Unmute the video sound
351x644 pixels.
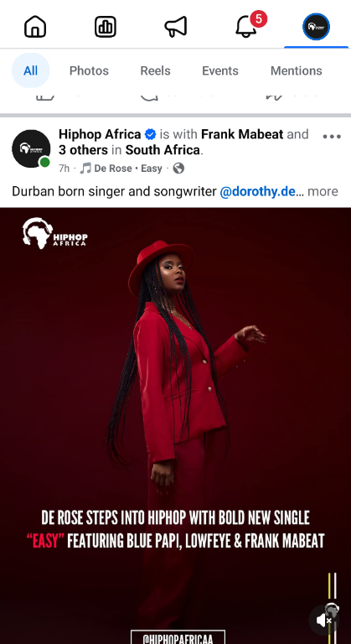[324, 620]
